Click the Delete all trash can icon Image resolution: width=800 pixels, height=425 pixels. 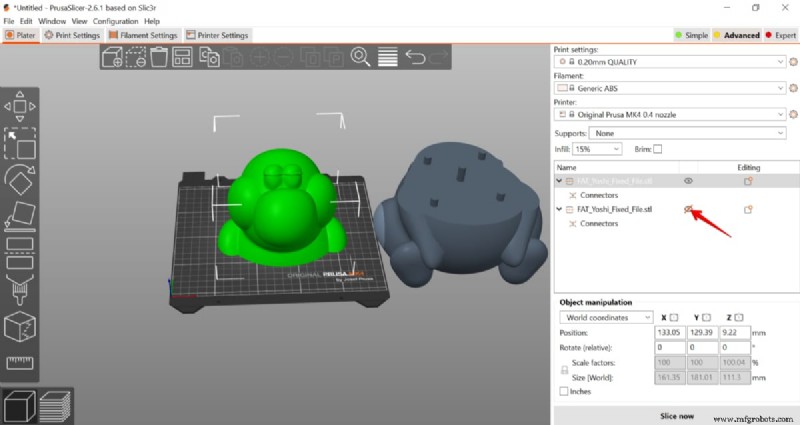point(159,57)
